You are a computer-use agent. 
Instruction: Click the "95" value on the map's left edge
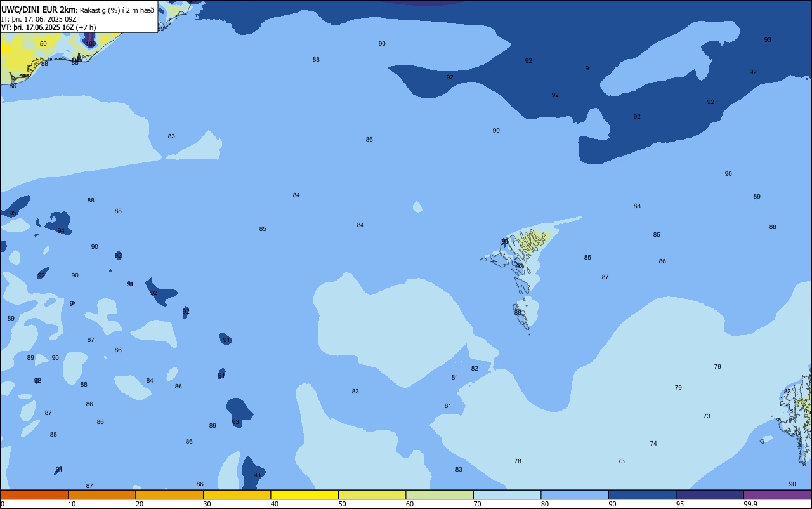(13, 213)
